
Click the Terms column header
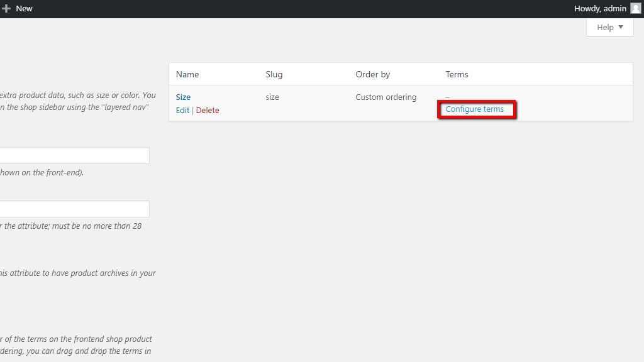(x=457, y=74)
